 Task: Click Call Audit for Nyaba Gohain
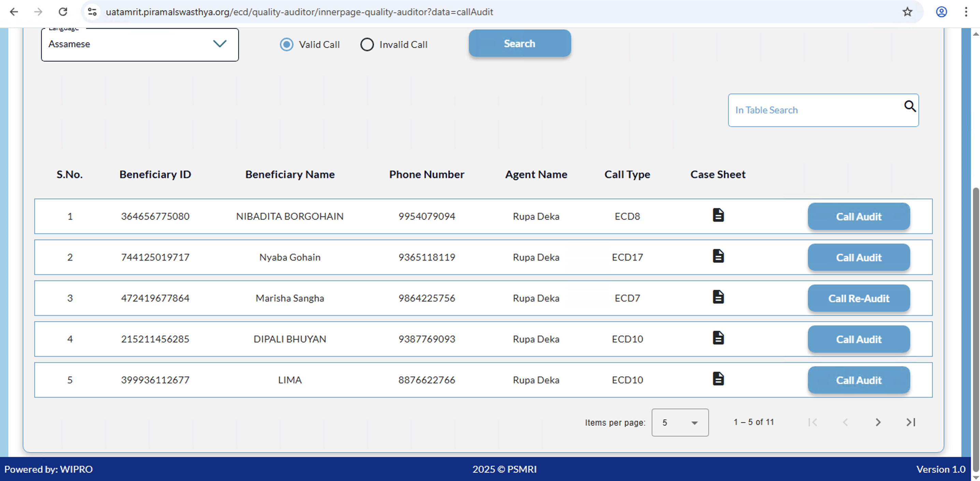(859, 258)
